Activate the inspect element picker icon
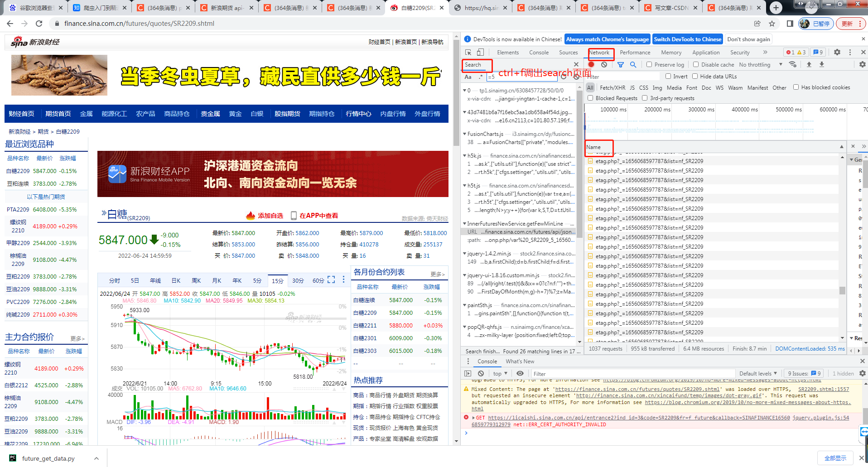The width and height of the screenshot is (868, 467). (x=468, y=53)
